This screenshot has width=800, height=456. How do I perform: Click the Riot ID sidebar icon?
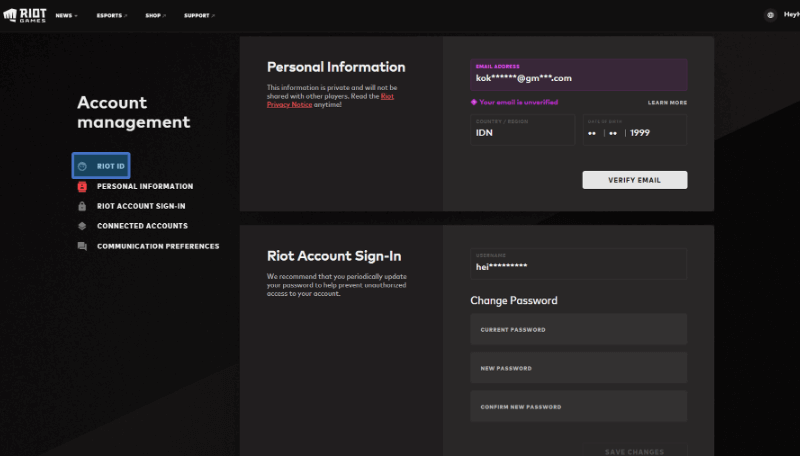coord(82,166)
